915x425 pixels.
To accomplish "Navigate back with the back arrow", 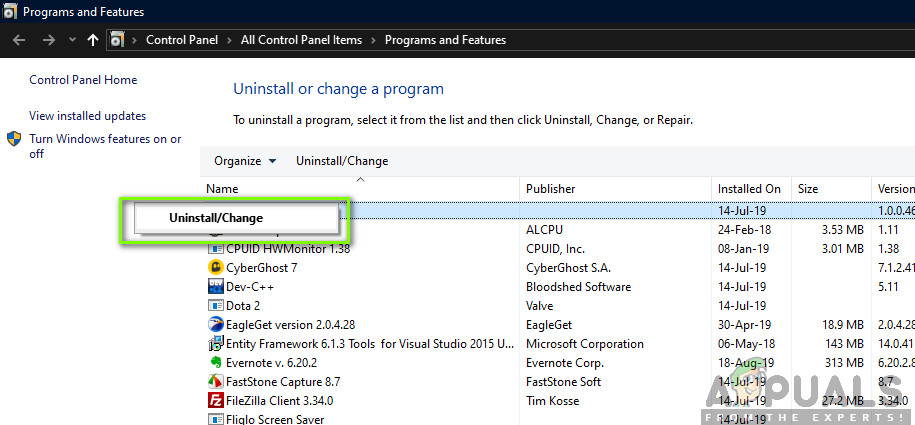I will pyautogui.click(x=20, y=40).
